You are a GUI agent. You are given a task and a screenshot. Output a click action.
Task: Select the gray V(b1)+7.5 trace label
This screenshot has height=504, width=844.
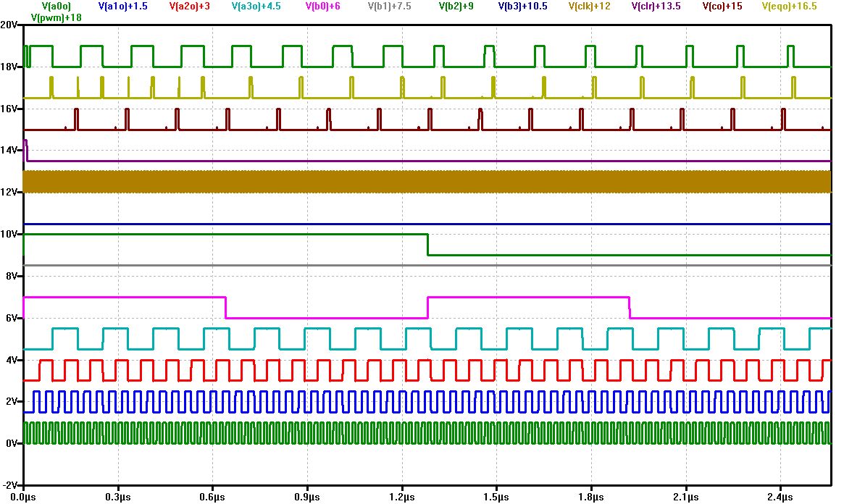389,7
